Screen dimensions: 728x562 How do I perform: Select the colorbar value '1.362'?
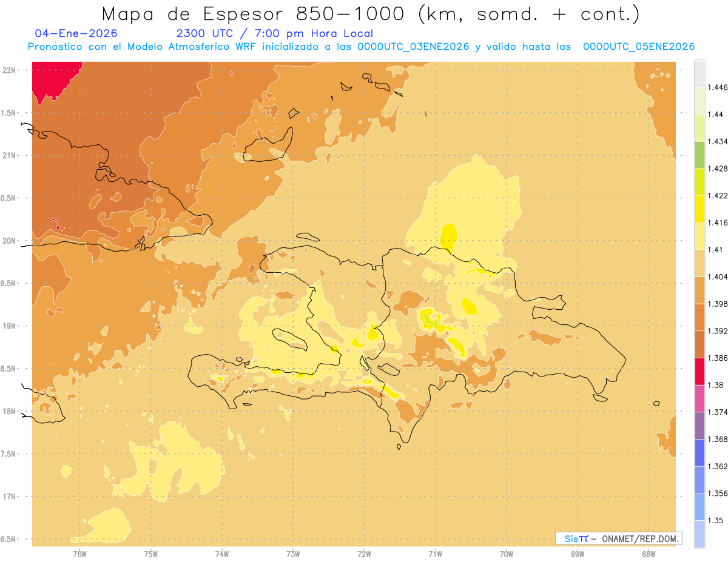pyautogui.click(x=718, y=466)
